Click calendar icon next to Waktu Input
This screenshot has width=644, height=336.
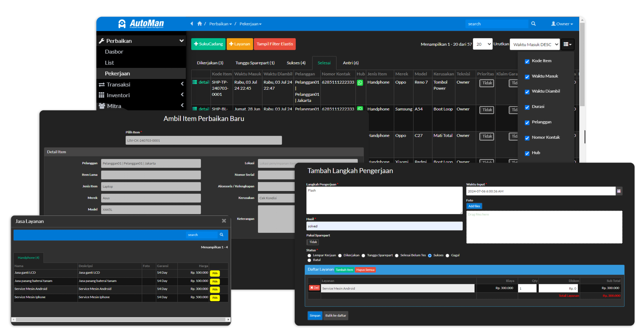(x=619, y=191)
